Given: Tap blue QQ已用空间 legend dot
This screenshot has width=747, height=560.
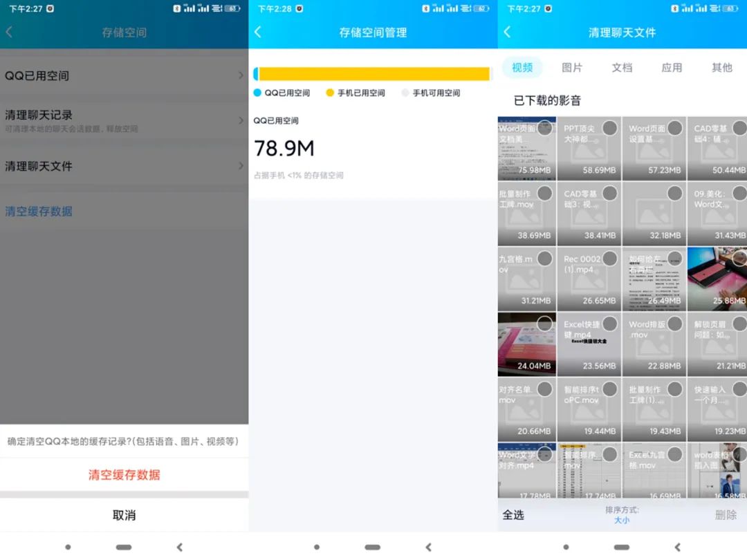Looking at the screenshot, I should pyautogui.click(x=258, y=93).
